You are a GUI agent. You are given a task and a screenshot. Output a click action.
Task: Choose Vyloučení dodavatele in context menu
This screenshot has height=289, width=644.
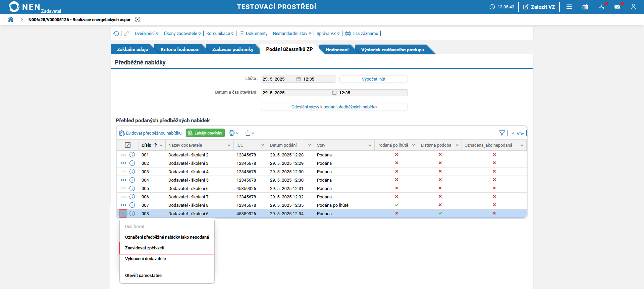click(x=146, y=259)
